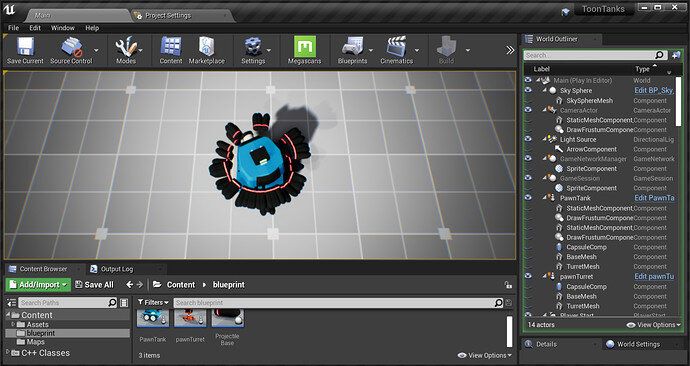This screenshot has height=366, width=690.
Task: Toggle visibility eye for GameSession
Action: (528, 177)
